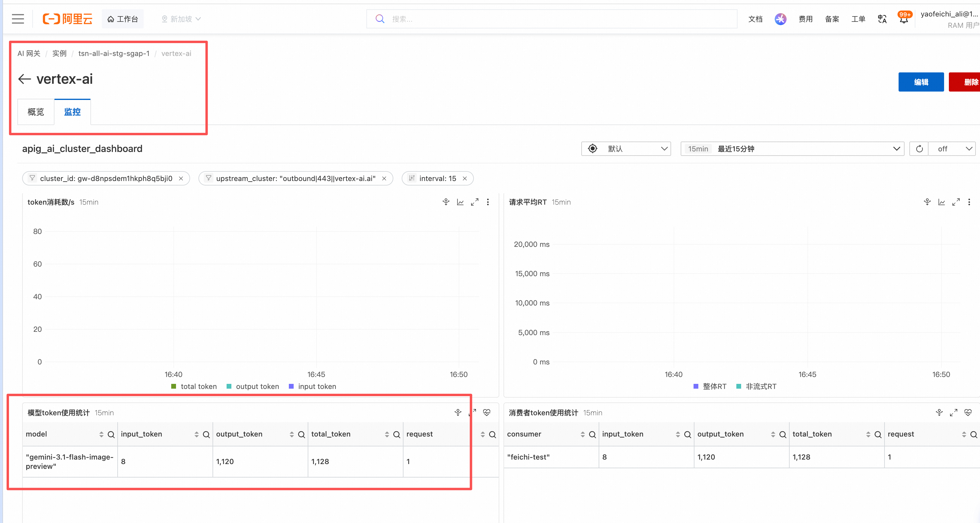This screenshot has width=980, height=523.
Task: Click the back arrow beside vertex-ai
Action: [x=24, y=79]
